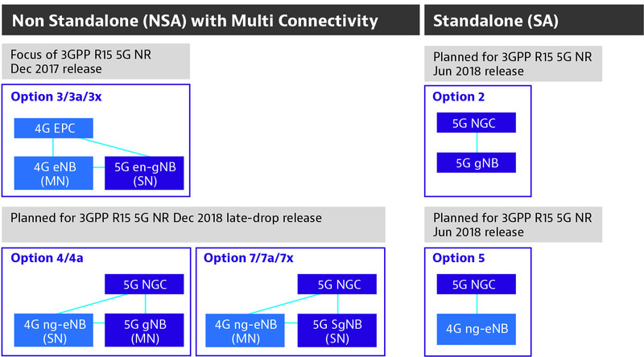This screenshot has height=357, width=644.
Task: Click the 5G gNB block in Option 2
Action: (x=476, y=162)
